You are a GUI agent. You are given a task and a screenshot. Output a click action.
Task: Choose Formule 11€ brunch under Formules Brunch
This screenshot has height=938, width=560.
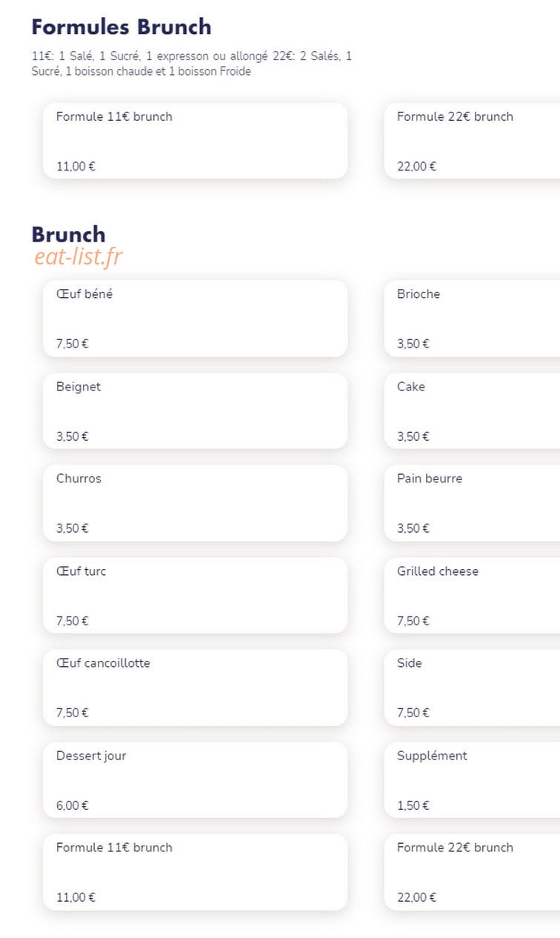(x=195, y=141)
